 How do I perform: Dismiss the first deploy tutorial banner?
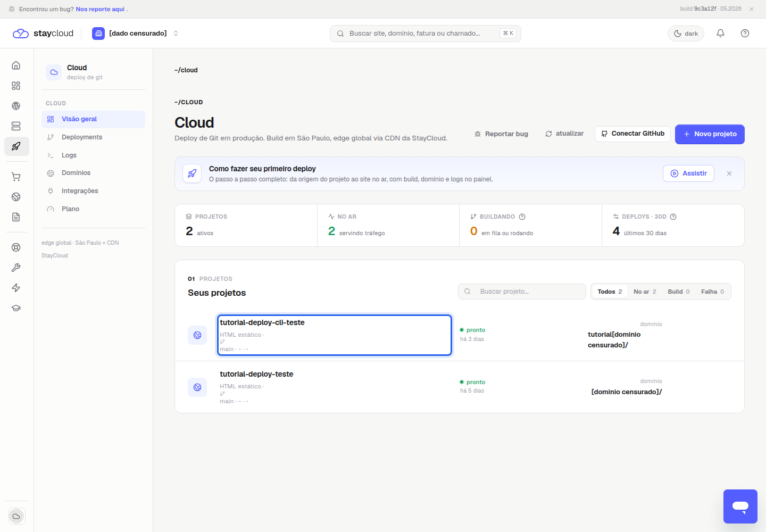click(729, 173)
